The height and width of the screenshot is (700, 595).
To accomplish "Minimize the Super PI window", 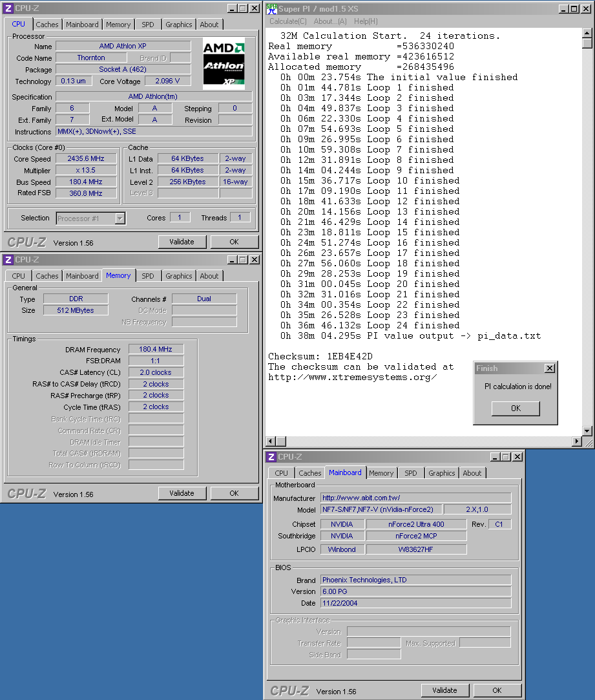I will click(x=564, y=9).
